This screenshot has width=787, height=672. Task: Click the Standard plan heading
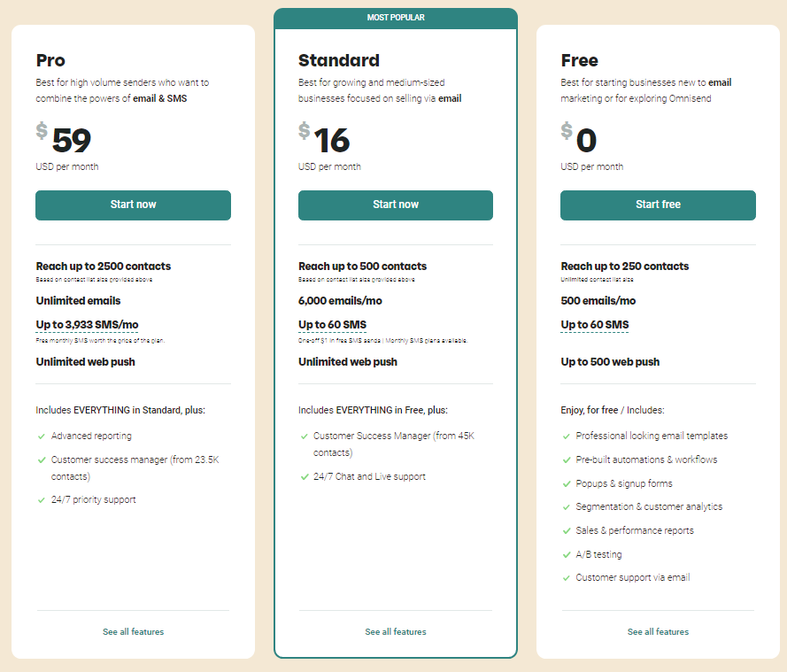point(339,60)
